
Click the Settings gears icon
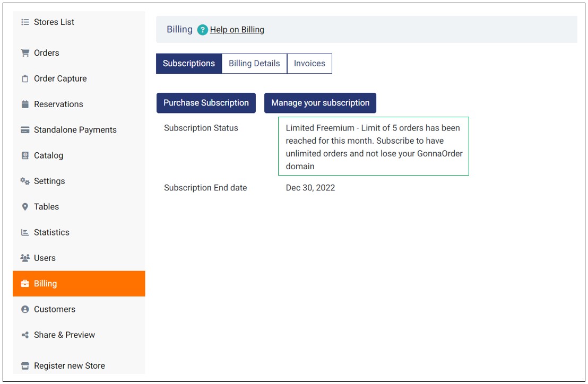click(x=25, y=181)
